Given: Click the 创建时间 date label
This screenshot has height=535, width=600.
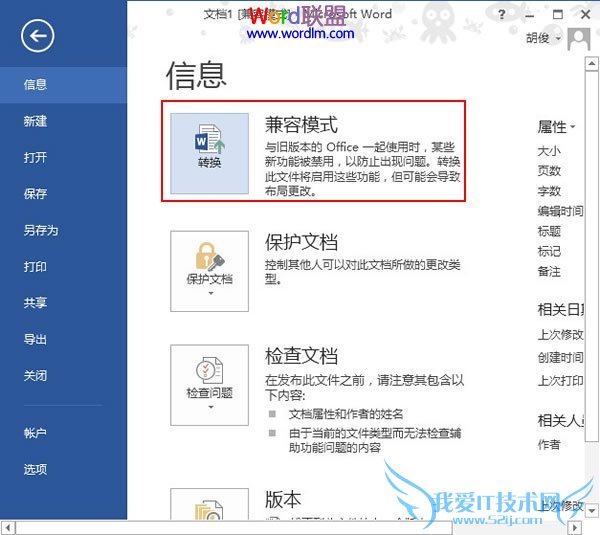Looking at the screenshot, I should 561,358.
